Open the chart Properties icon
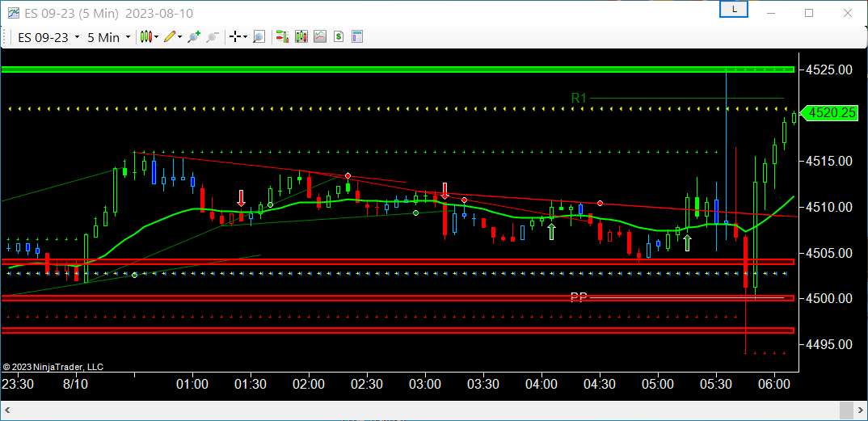The image size is (868, 421). point(357,37)
